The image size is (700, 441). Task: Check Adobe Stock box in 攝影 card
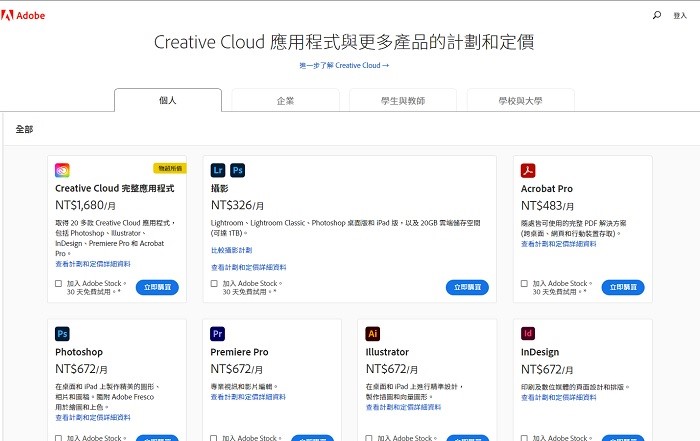click(x=214, y=283)
